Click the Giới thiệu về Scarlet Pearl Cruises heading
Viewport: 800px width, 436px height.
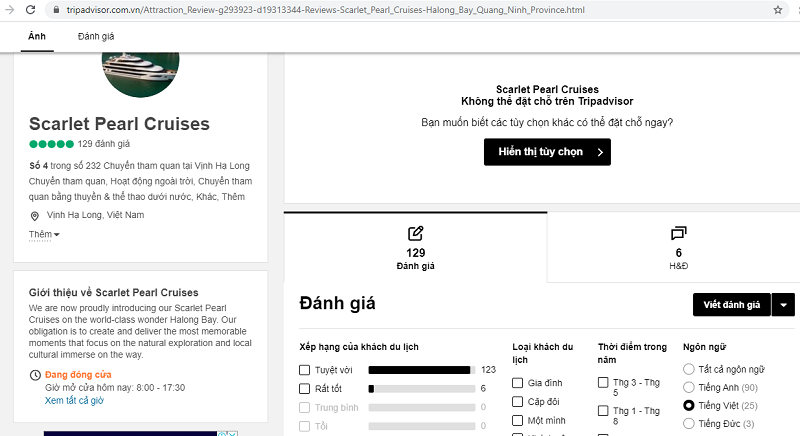(113, 293)
